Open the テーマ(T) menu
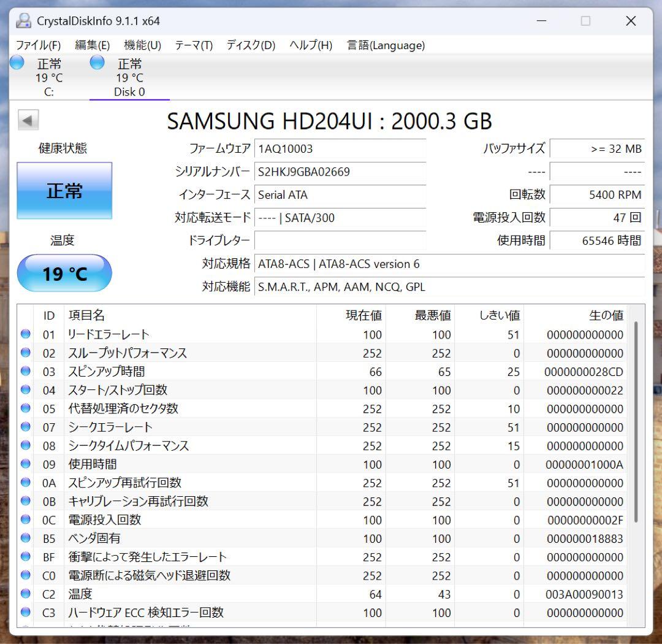 [193, 45]
